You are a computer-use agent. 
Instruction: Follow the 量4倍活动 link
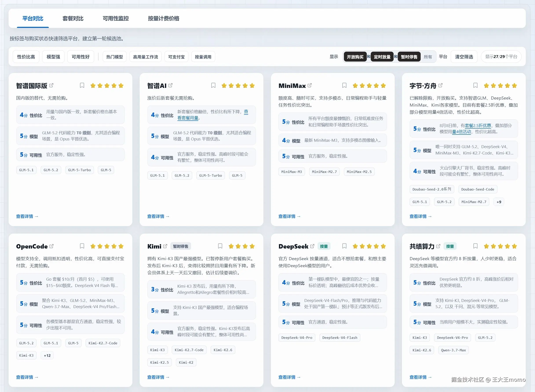coord(461,131)
